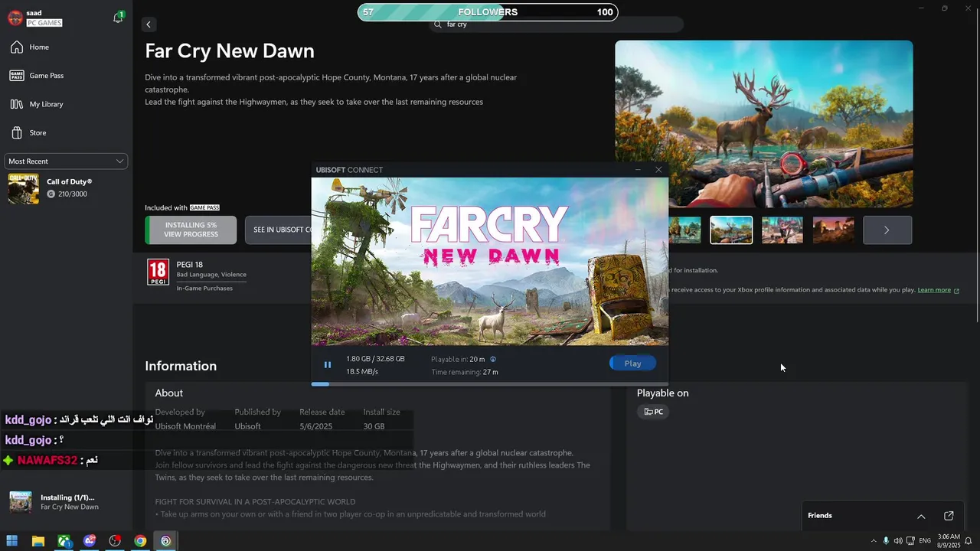
Task: Click the ENG language indicator
Action: 925,541
